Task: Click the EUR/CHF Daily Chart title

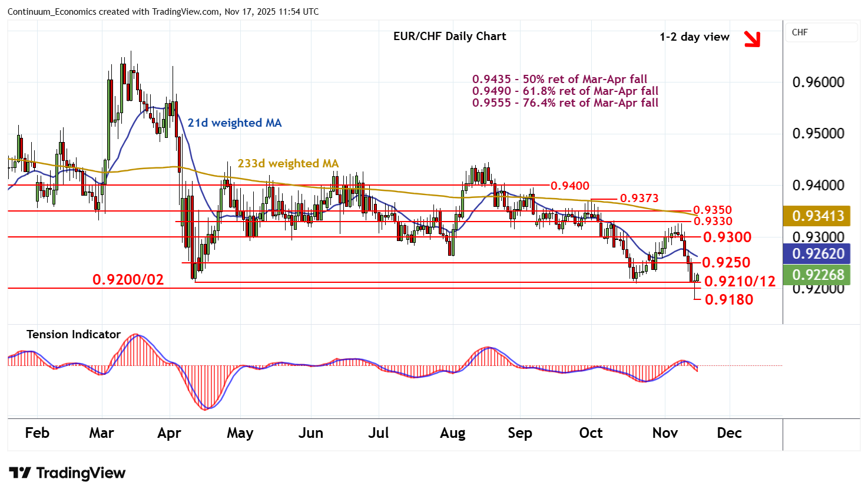Action: click(449, 37)
